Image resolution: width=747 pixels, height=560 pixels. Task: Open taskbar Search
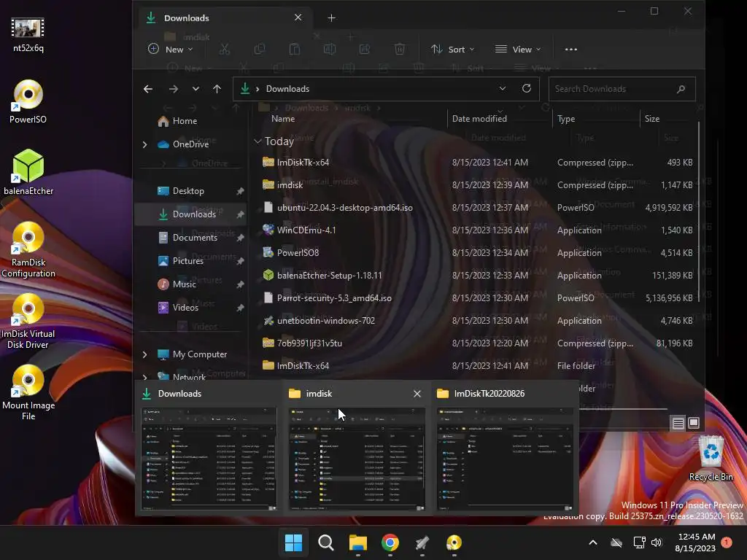point(326,542)
